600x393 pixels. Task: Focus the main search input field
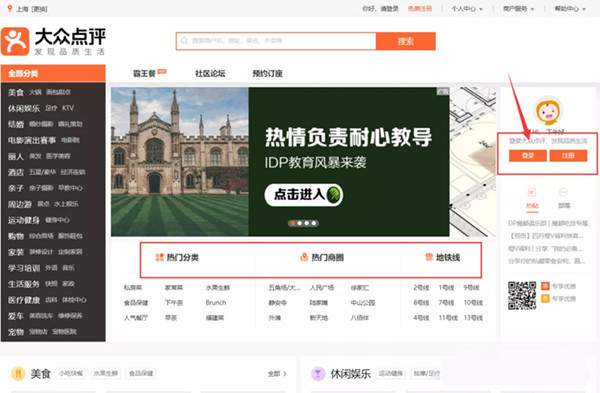276,41
